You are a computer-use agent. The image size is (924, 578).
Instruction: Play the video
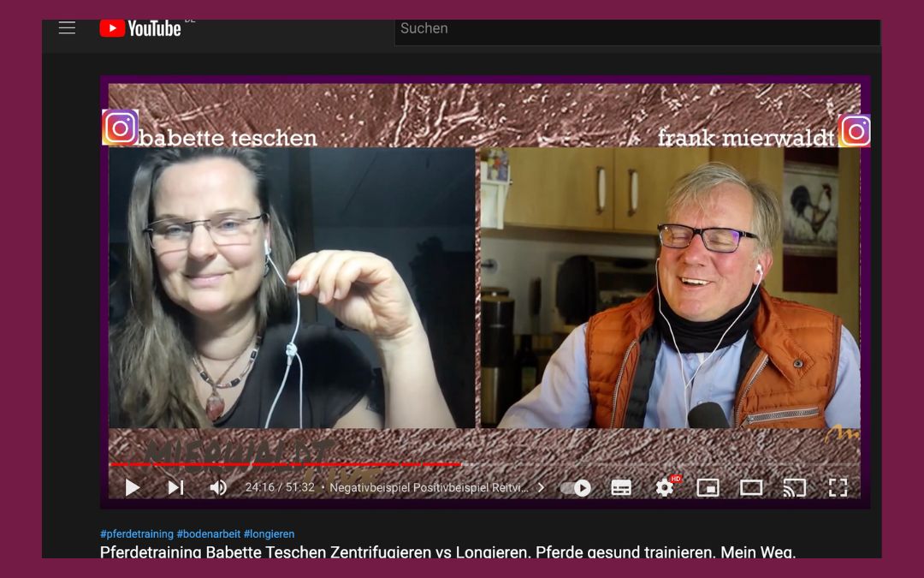point(133,488)
